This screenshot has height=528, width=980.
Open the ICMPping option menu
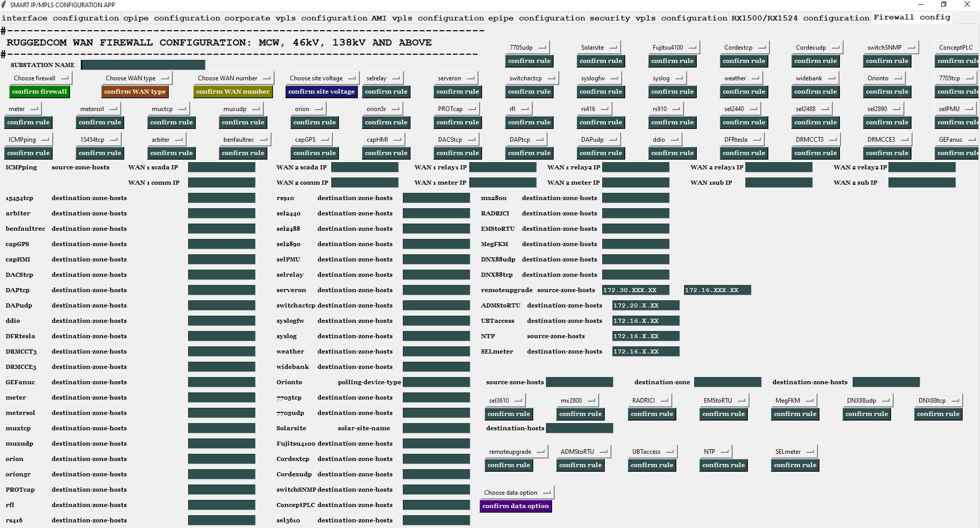point(29,140)
